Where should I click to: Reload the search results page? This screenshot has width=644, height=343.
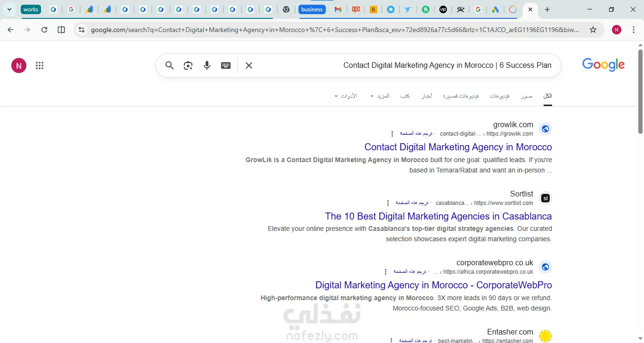[x=44, y=30]
